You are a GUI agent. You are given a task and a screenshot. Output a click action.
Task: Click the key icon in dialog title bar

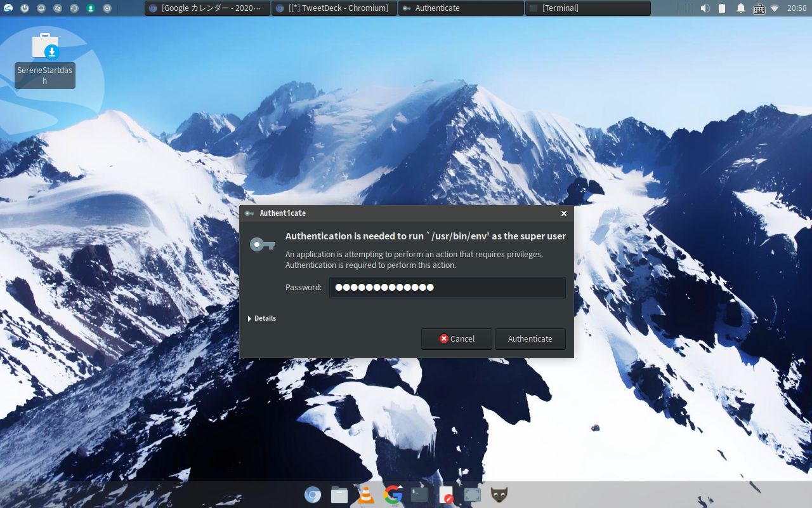click(x=249, y=213)
